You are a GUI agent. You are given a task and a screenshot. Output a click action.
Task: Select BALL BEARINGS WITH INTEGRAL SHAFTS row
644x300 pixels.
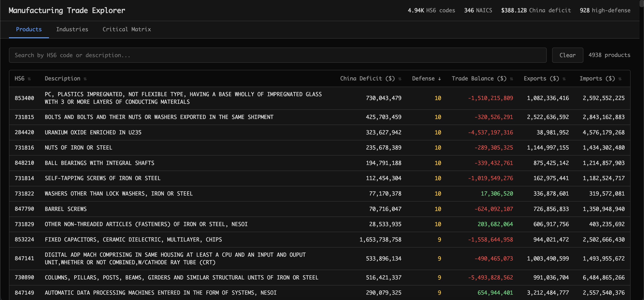pyautogui.click(x=99, y=163)
